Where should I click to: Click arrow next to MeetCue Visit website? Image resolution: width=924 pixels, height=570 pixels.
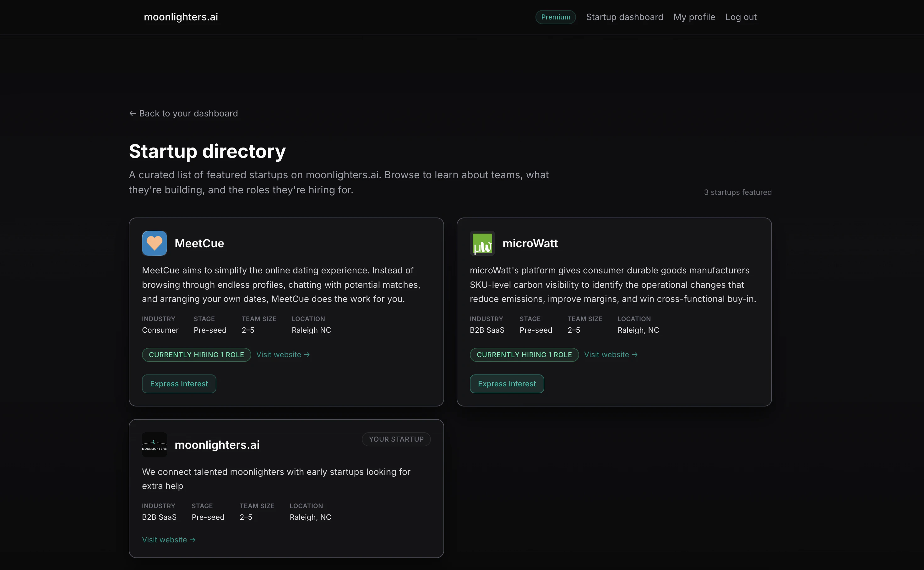coord(307,355)
